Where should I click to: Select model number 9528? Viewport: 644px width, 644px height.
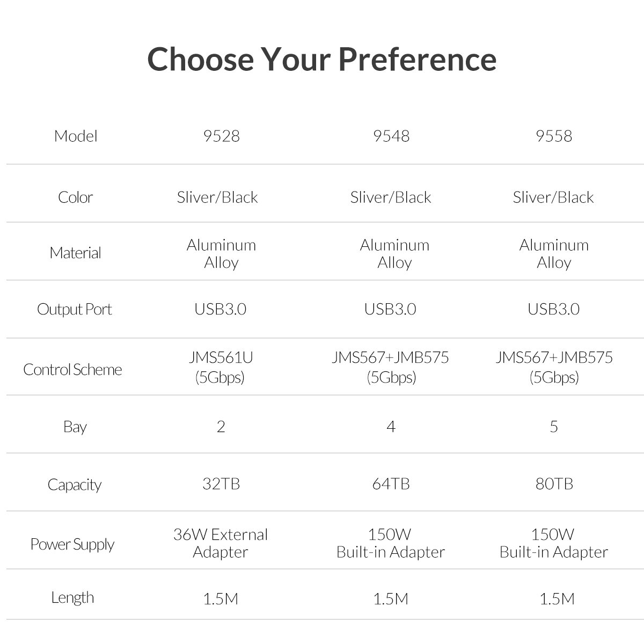pos(221,136)
